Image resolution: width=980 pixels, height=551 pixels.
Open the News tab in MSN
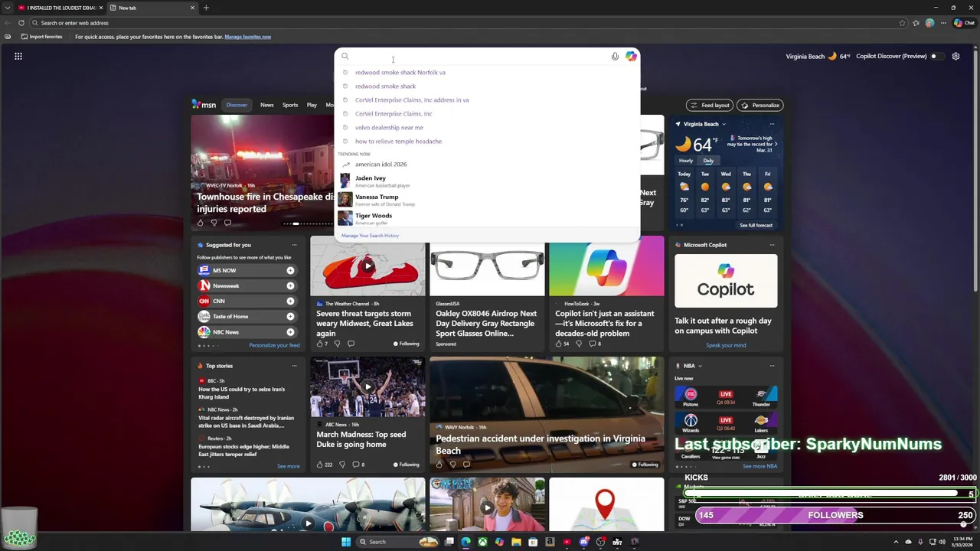pos(266,105)
